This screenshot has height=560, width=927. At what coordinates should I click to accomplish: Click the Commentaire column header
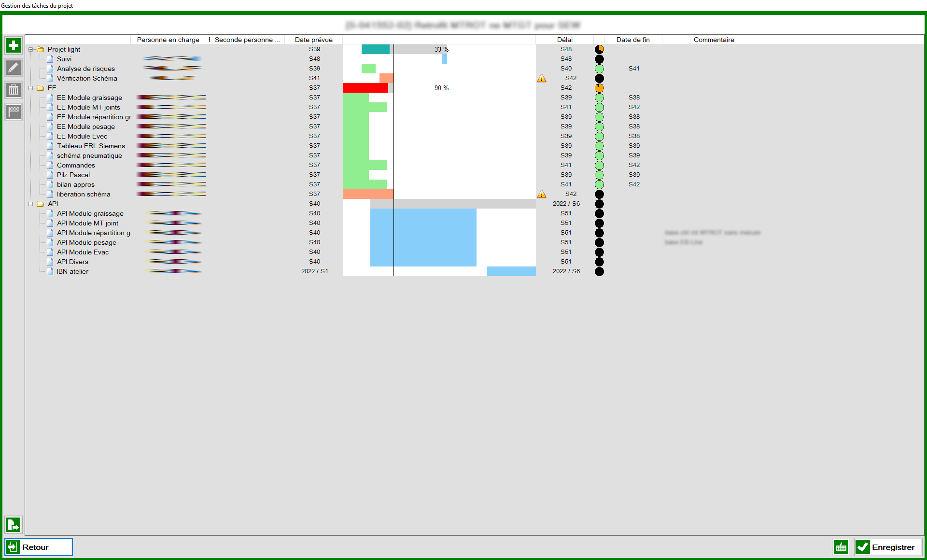click(x=714, y=40)
